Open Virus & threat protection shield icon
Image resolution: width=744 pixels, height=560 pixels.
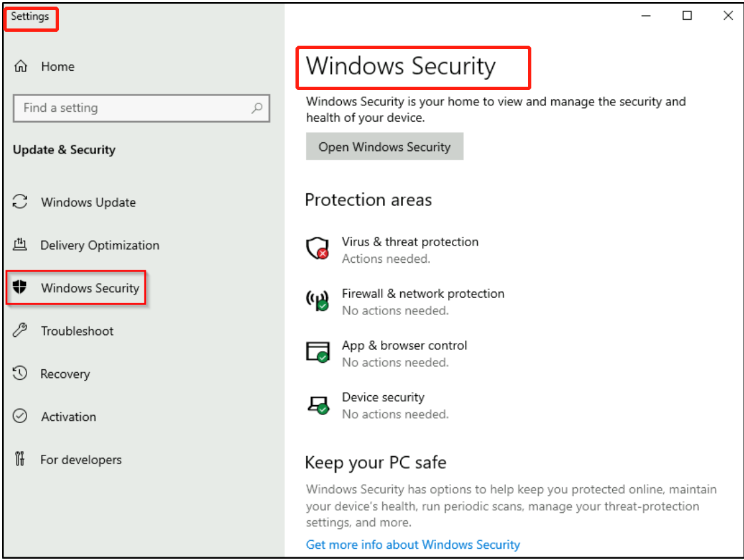pos(317,249)
